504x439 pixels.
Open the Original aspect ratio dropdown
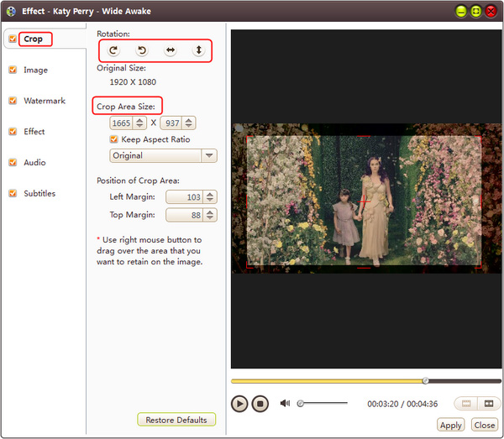208,156
